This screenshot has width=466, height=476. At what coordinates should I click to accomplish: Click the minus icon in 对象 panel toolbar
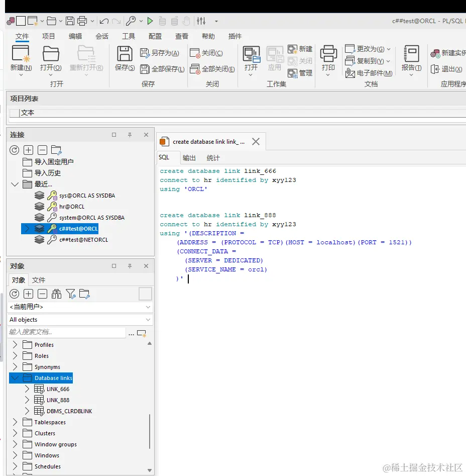pos(43,294)
